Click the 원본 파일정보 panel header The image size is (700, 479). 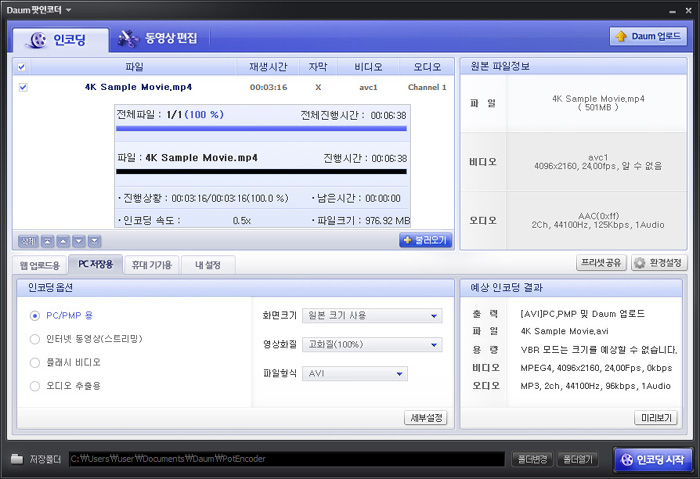pos(573,67)
